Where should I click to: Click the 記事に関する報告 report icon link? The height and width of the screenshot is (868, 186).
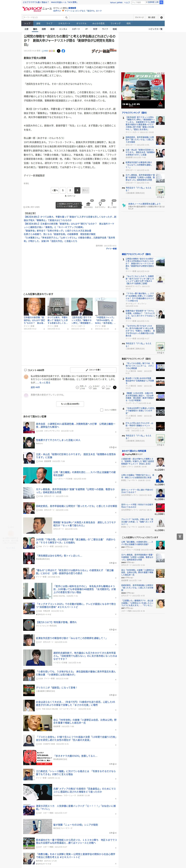(x=31, y=207)
